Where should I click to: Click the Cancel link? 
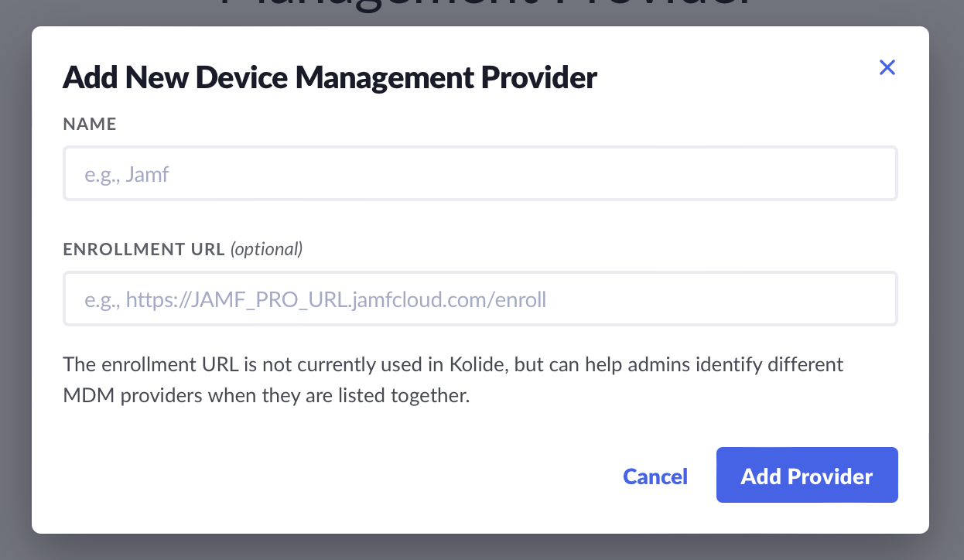[x=655, y=476]
